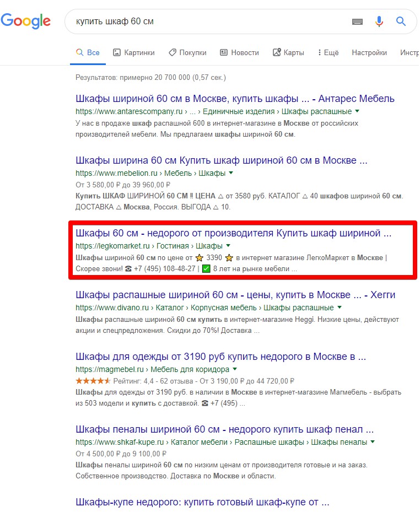
Task: Select the Все tab
Action: (88, 52)
